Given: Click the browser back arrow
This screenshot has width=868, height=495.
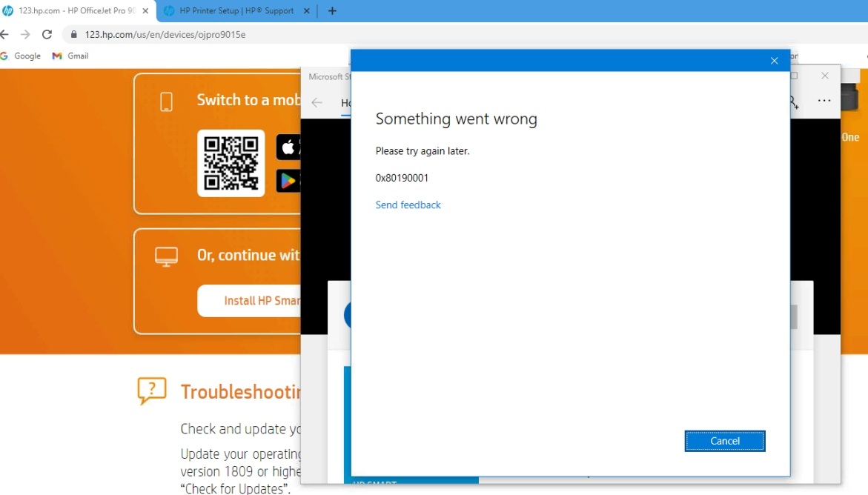Looking at the screenshot, I should 4,35.
